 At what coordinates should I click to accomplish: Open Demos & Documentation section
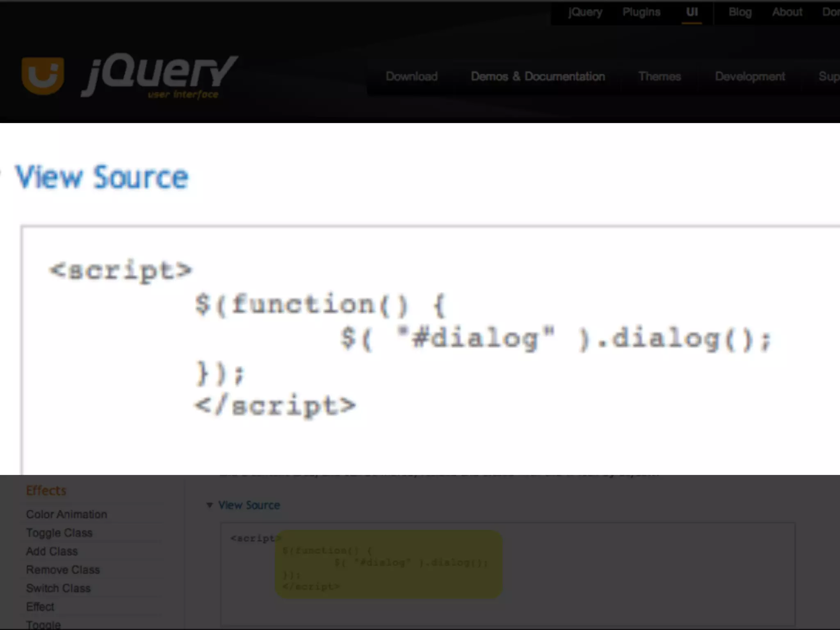[x=538, y=77]
